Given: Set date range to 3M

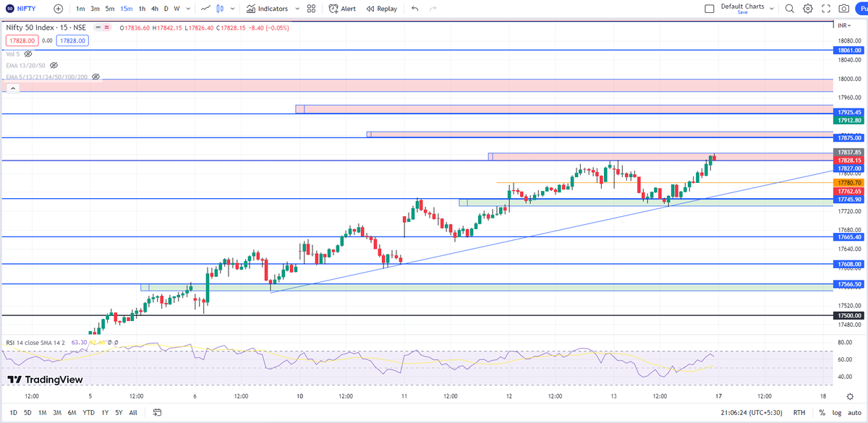Looking at the screenshot, I should (59, 413).
